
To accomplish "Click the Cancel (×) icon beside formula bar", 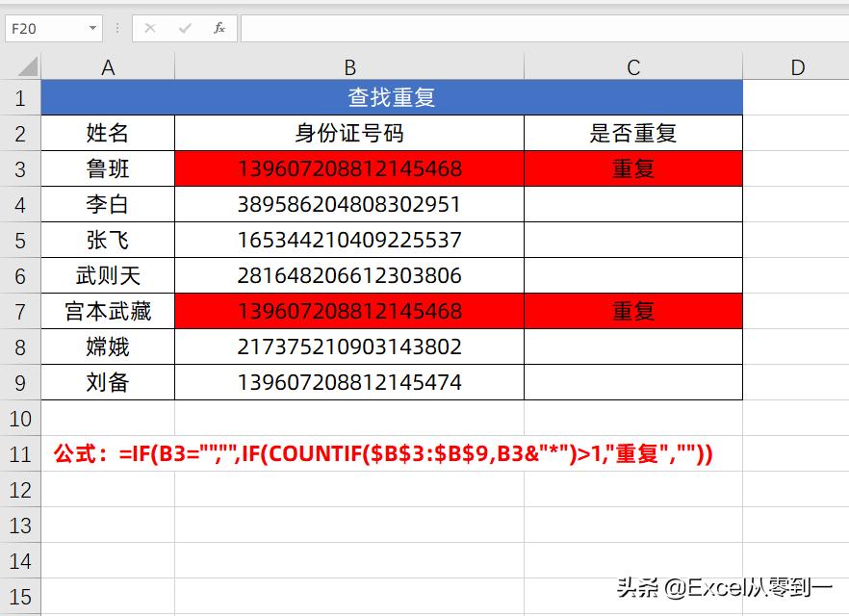I will pyautogui.click(x=150, y=28).
